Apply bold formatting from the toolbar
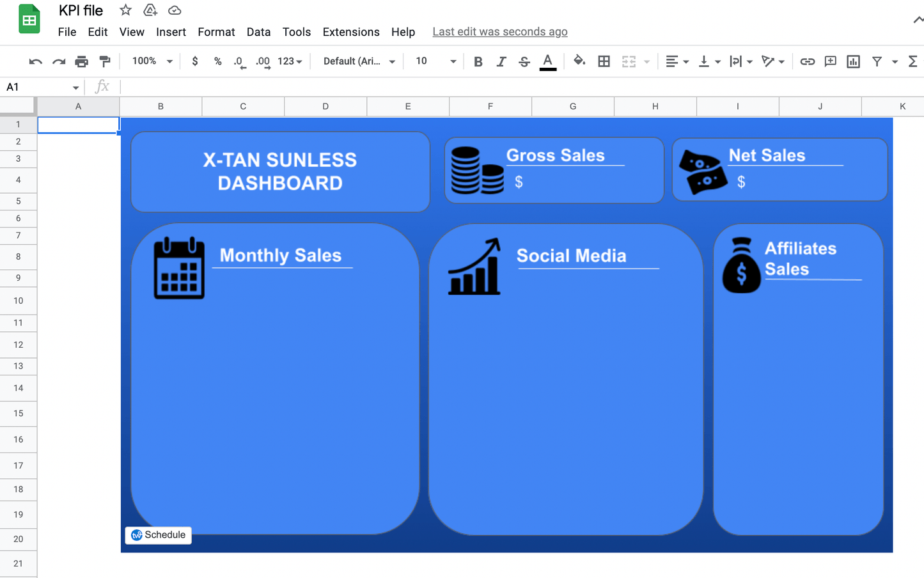The image size is (924, 578). (x=478, y=61)
